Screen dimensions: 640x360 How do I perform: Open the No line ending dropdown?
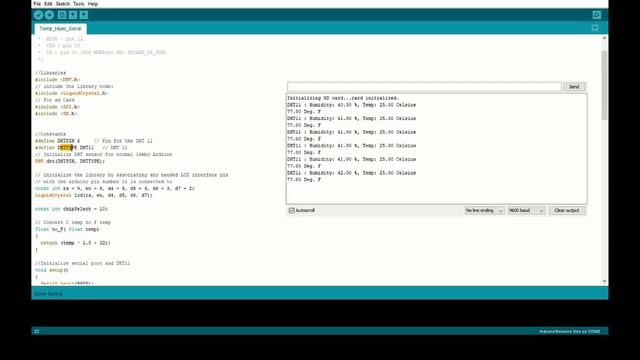484,211
